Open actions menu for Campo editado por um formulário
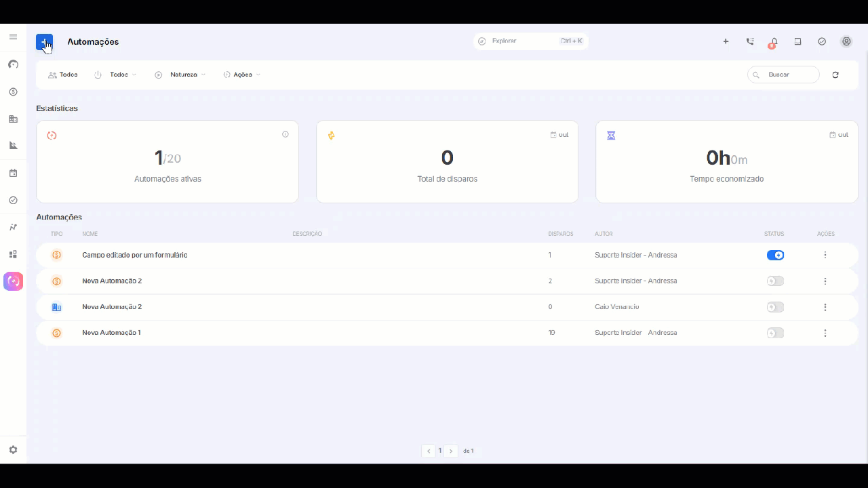 click(x=825, y=255)
